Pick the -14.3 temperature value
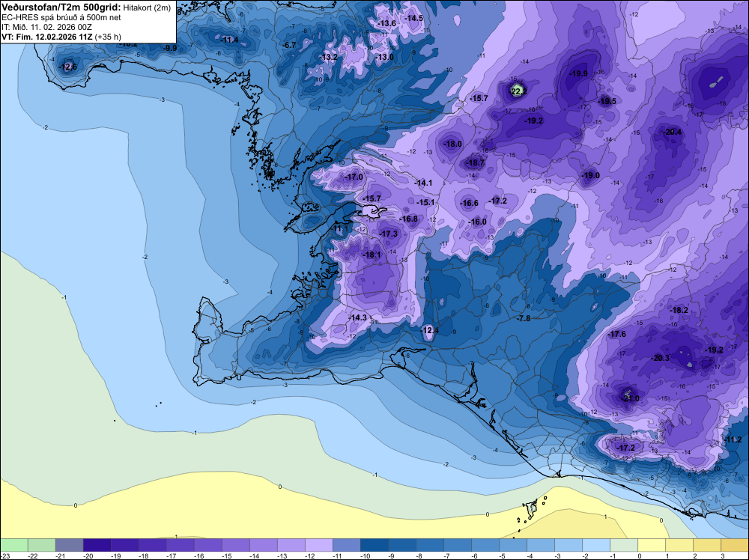This screenshot has height=560, width=749. coord(358,318)
